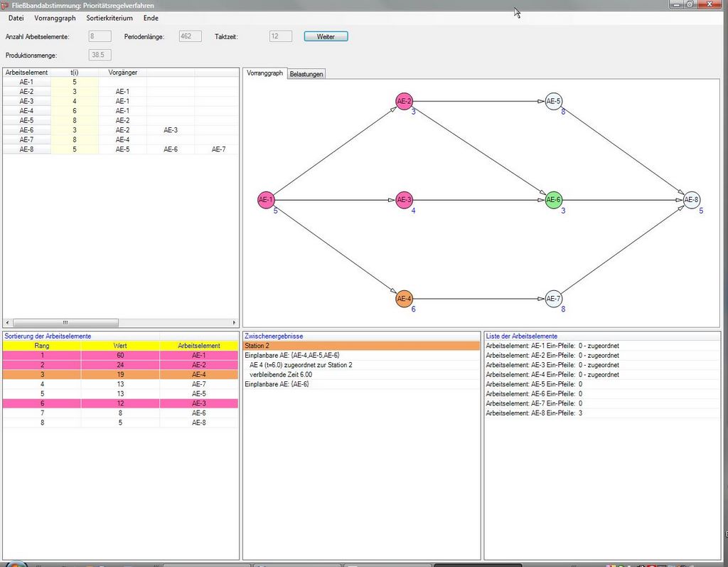728x567 pixels.
Task: Click the pink AE-1 graph node
Action: (x=266, y=201)
